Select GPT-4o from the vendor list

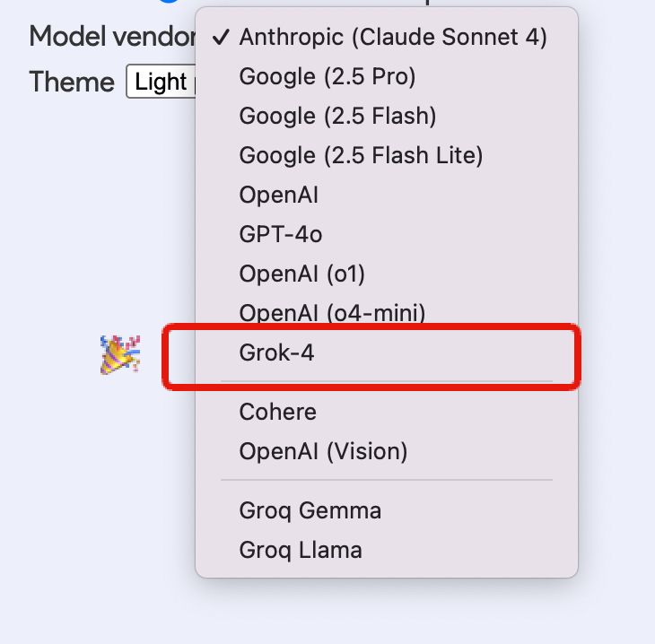(x=280, y=234)
